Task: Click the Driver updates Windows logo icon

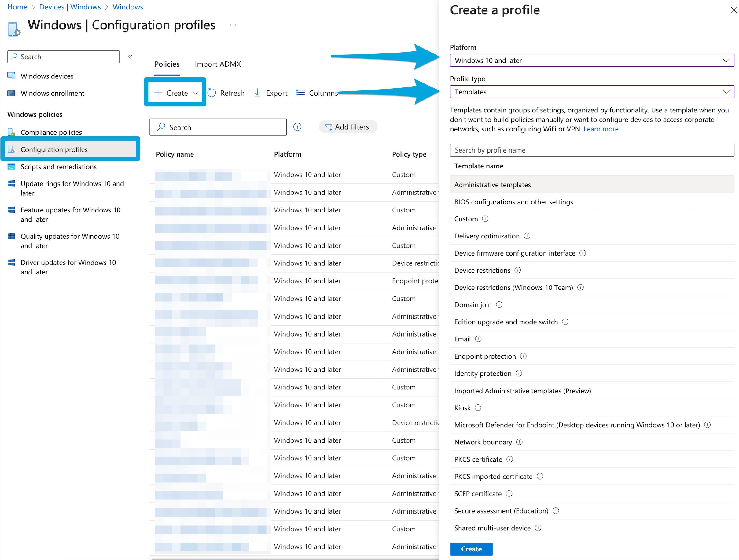Action: [11, 263]
